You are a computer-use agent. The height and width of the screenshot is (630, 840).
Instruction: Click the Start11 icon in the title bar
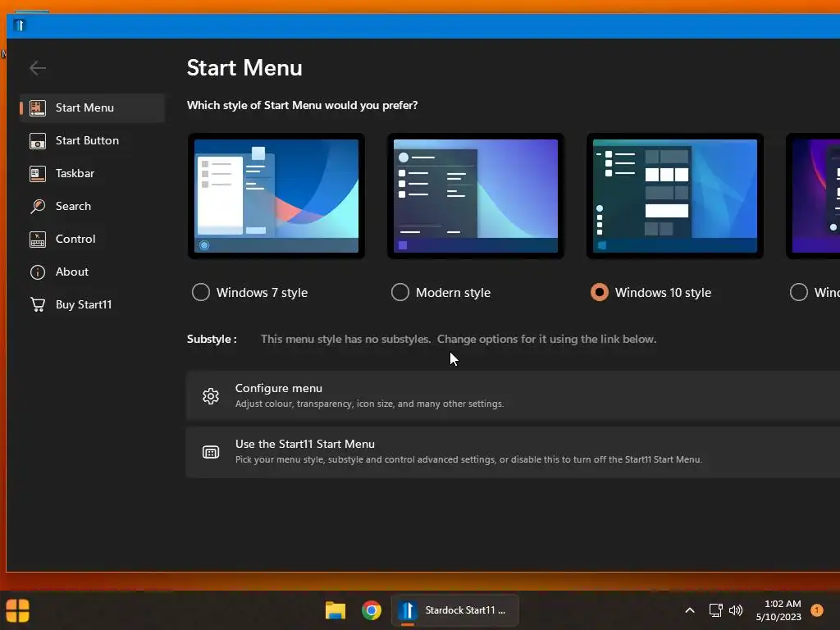pos(20,25)
